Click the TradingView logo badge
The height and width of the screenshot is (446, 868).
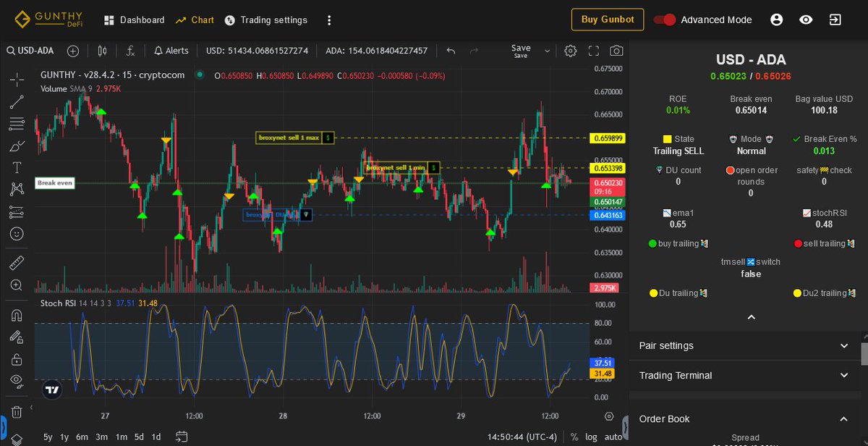pos(52,390)
